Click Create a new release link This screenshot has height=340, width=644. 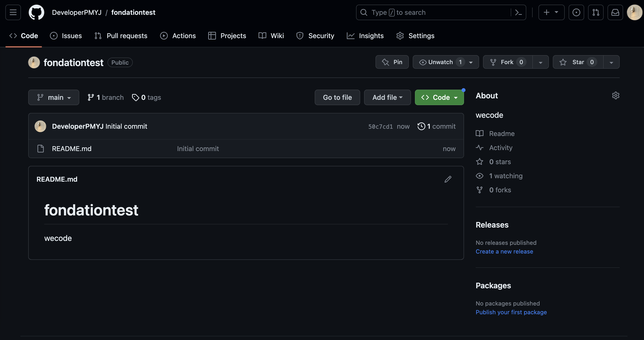(x=504, y=251)
